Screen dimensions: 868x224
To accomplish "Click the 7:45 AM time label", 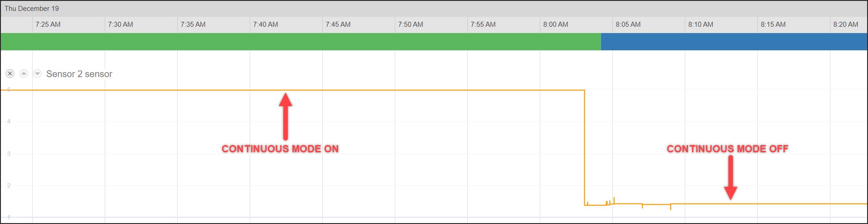I will [x=338, y=24].
